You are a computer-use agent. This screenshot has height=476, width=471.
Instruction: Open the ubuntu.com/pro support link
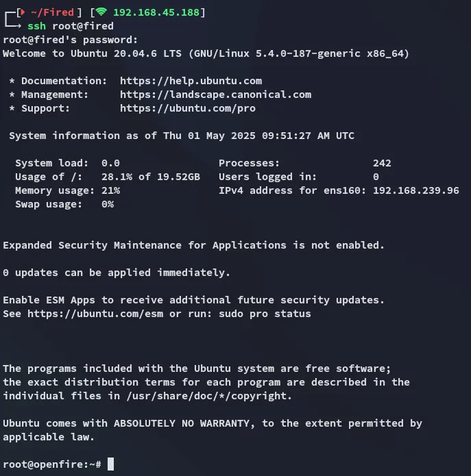tap(188, 108)
